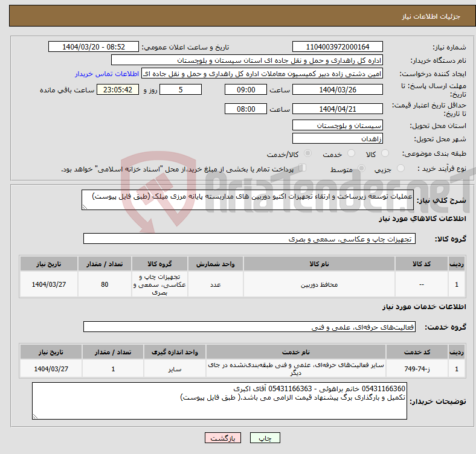Click the buyer notes textarea with phone numbers
The image size is (476, 454).
219,401
